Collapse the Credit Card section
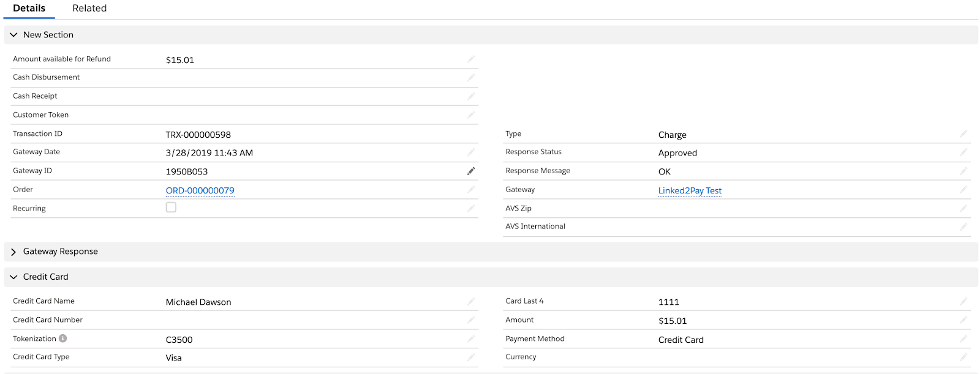Screen dimensions: 980x374 13,277
